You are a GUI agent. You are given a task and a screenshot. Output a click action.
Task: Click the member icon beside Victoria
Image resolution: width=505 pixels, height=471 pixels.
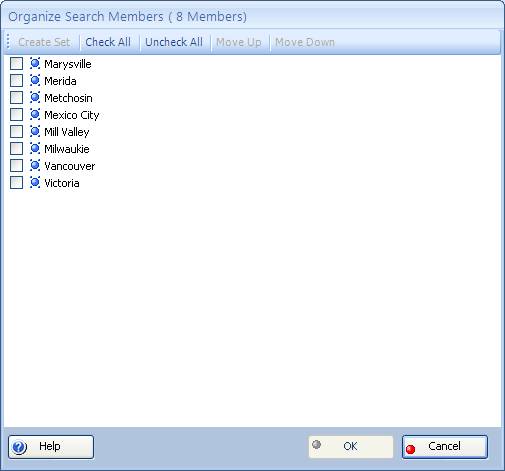point(35,182)
